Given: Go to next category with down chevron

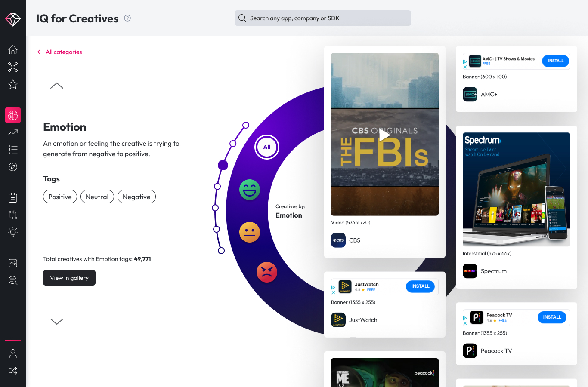Looking at the screenshot, I should (x=57, y=321).
